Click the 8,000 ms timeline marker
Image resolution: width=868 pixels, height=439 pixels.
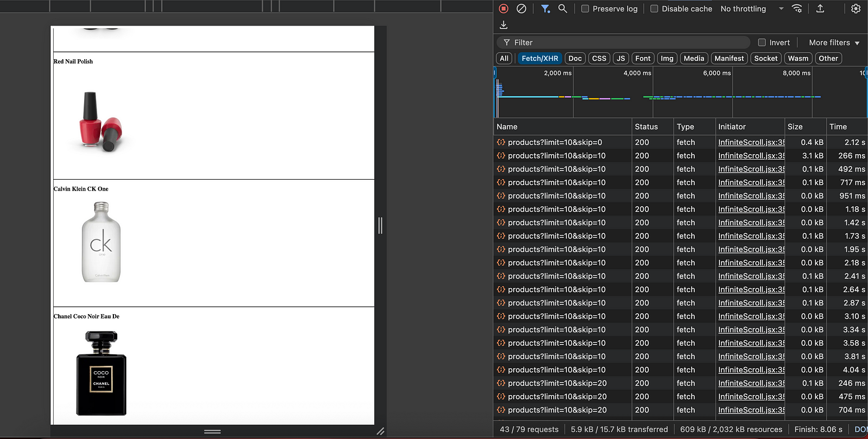point(796,73)
